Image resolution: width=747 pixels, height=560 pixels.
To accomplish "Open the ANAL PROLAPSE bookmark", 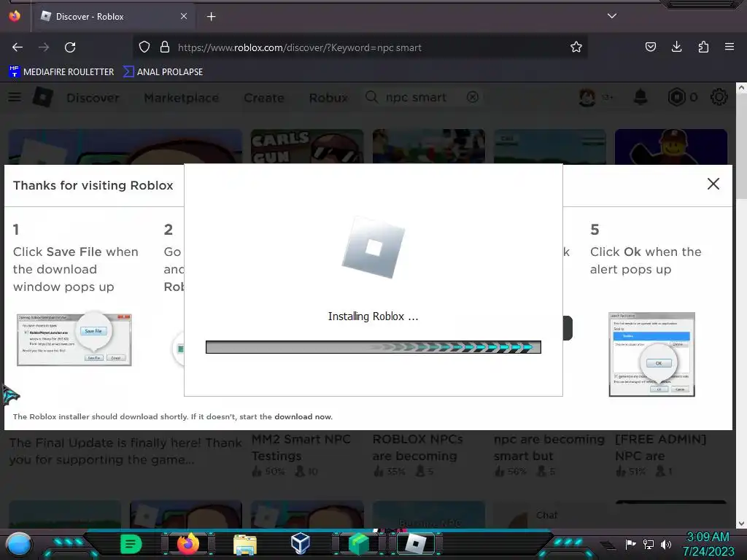I will [163, 72].
